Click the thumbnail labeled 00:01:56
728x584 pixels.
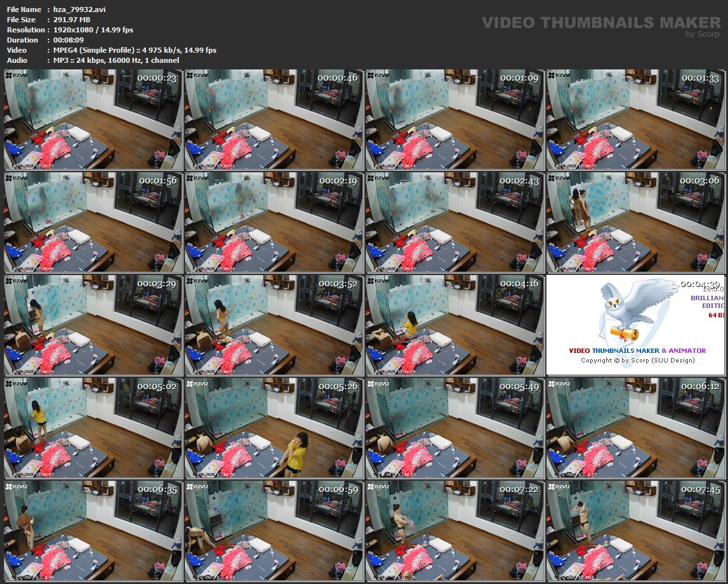[x=93, y=222]
